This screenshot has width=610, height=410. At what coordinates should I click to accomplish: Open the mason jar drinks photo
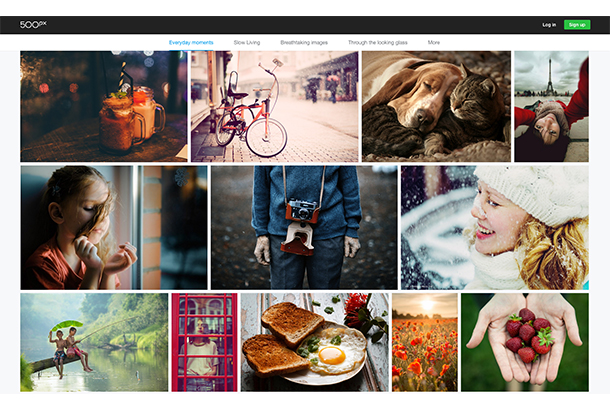coord(104,107)
